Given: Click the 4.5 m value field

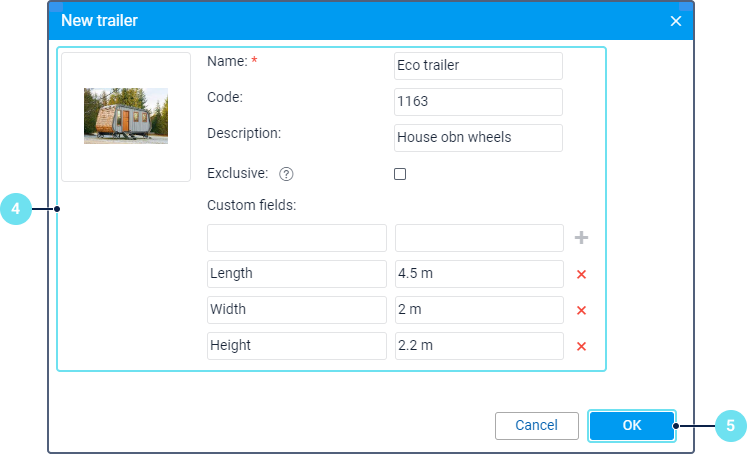Looking at the screenshot, I should point(478,274).
